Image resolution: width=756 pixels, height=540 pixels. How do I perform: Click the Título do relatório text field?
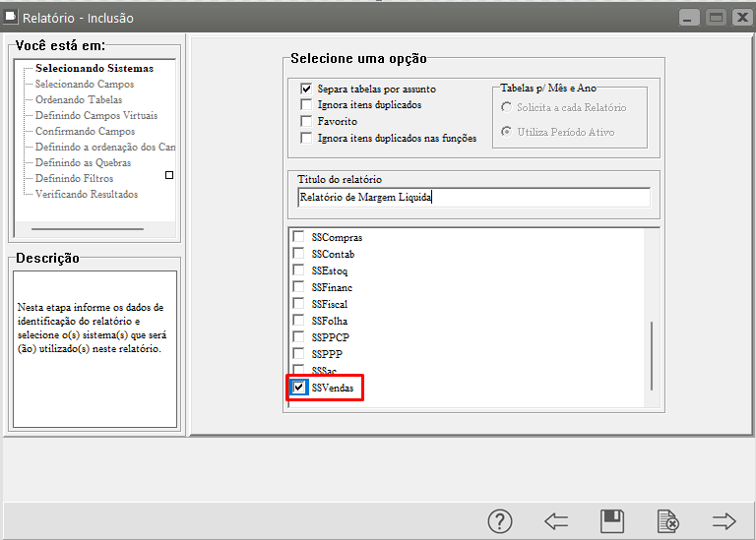[x=473, y=197]
